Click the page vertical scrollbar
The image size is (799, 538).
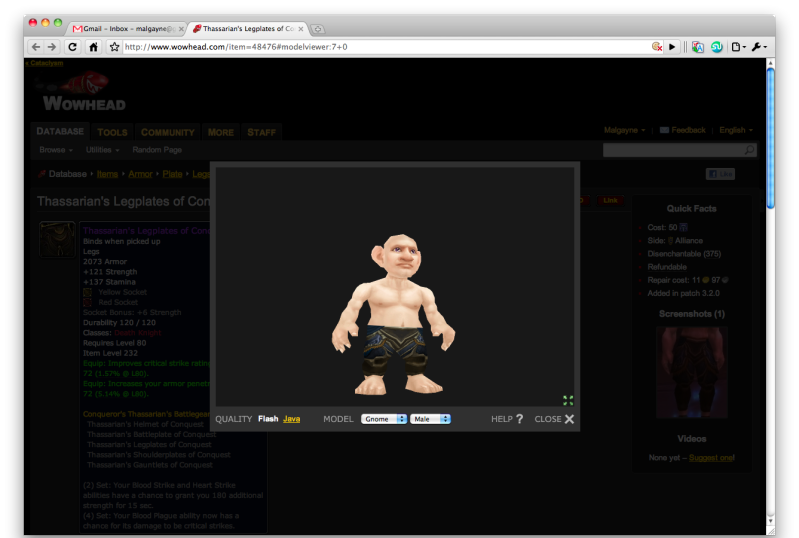[x=770, y=138]
